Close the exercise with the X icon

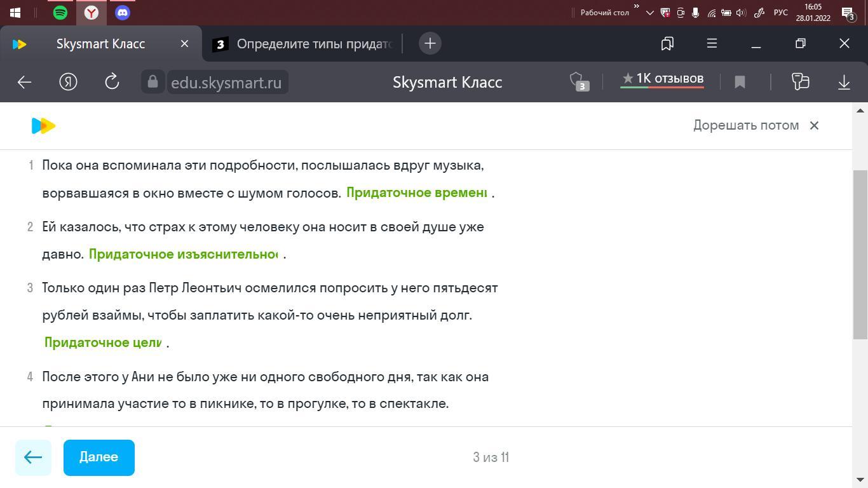[814, 125]
